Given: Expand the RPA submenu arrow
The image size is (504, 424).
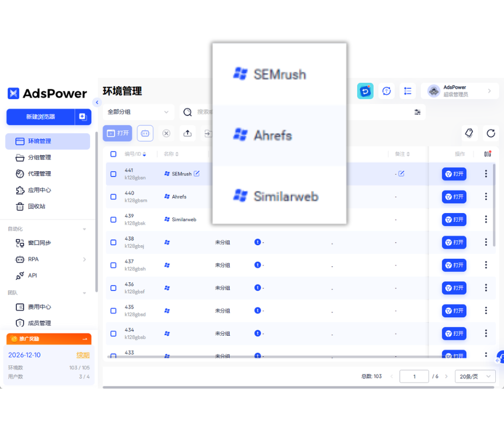Looking at the screenshot, I should tap(84, 259).
